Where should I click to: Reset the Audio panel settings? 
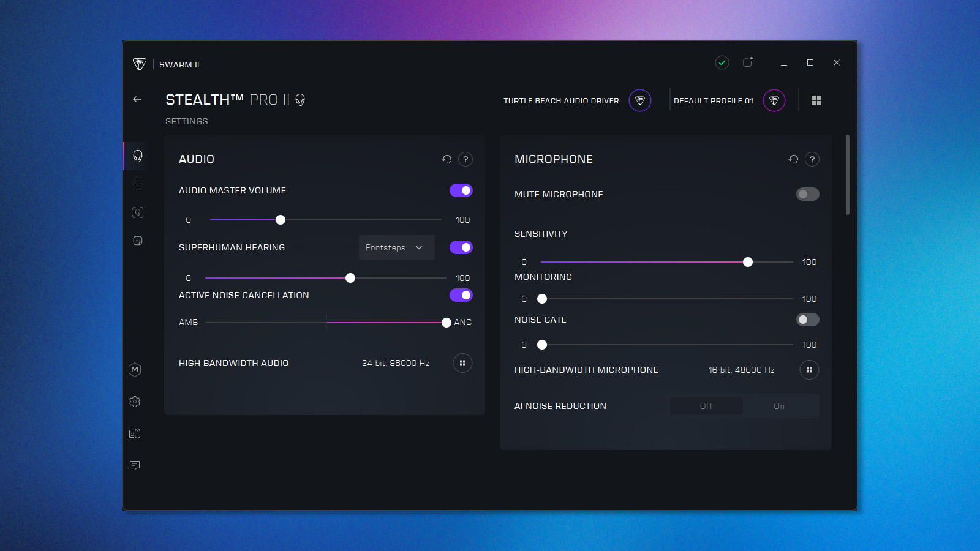(x=447, y=159)
